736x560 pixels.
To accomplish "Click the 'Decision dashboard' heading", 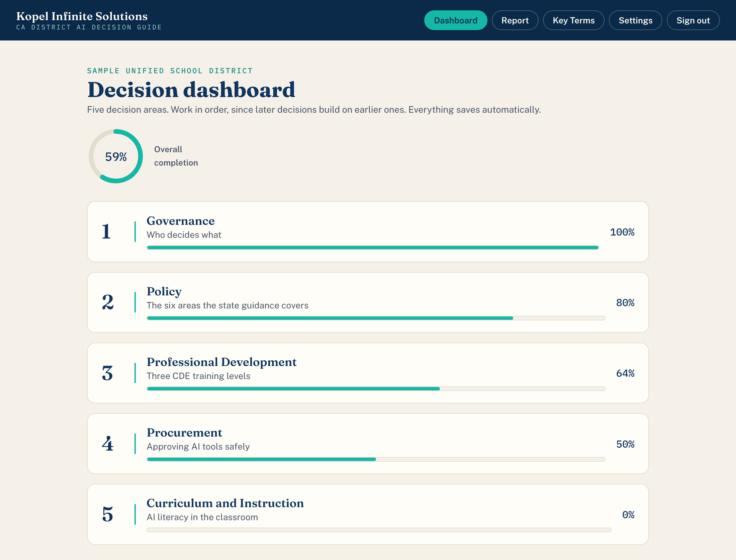I will point(191,90).
